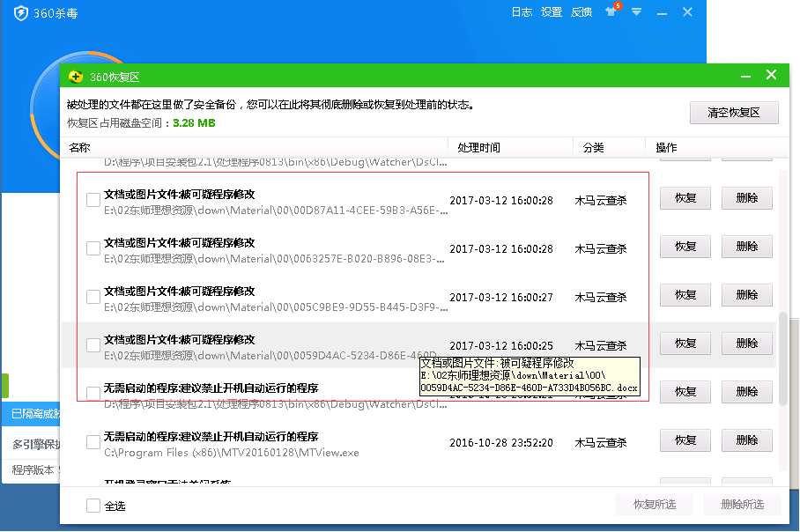The width and height of the screenshot is (800, 532).
Task: Click the 360恢复区 yellow plus icon
Action: tap(76, 77)
